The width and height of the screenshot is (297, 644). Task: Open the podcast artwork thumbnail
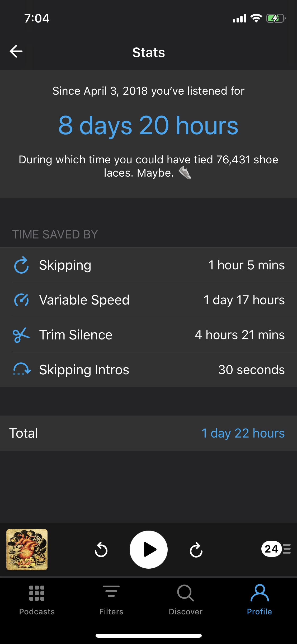pyautogui.click(x=27, y=549)
